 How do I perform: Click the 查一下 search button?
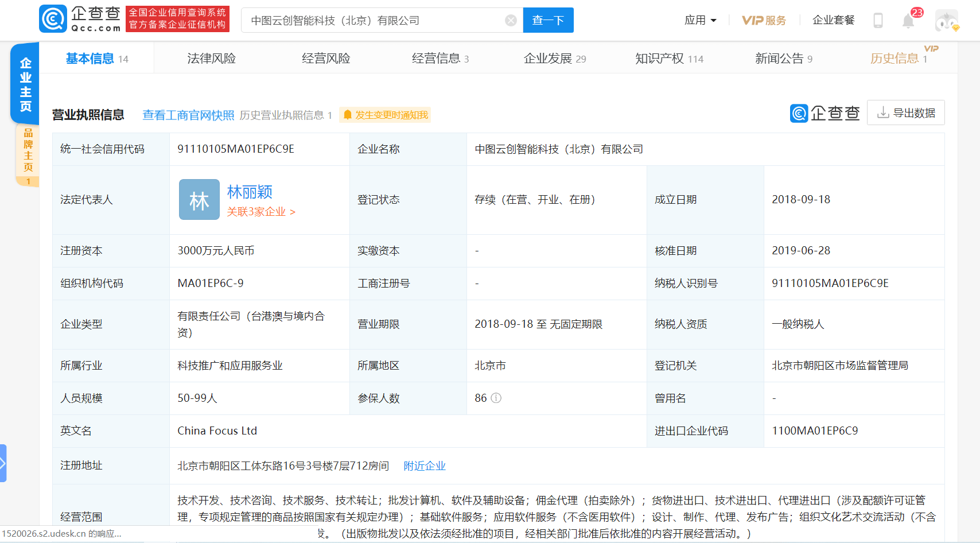(x=548, y=20)
